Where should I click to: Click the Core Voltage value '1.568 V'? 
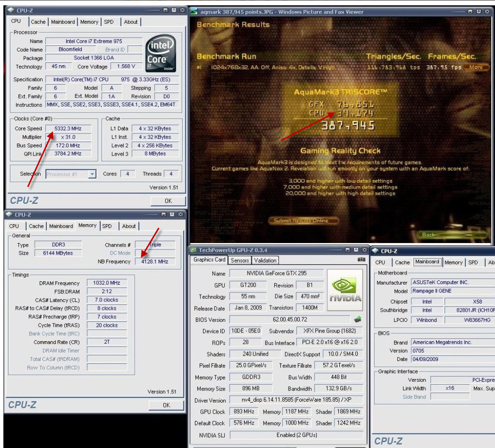pyautogui.click(x=126, y=66)
